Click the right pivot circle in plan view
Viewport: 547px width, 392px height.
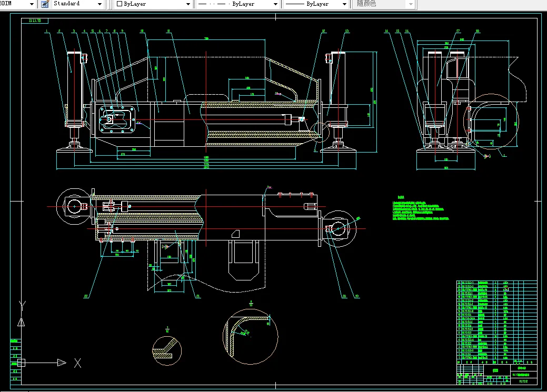(x=339, y=228)
